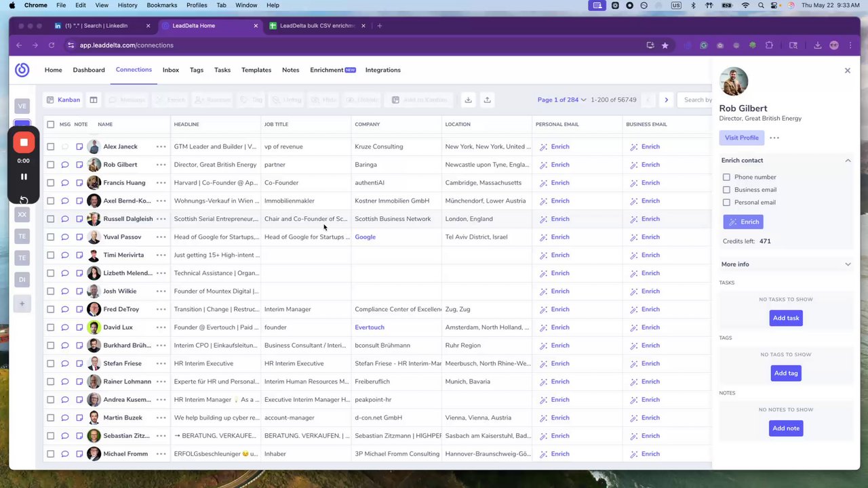Restart the recording with the undo arrow
The width and height of the screenshot is (868, 488).
tap(24, 200)
